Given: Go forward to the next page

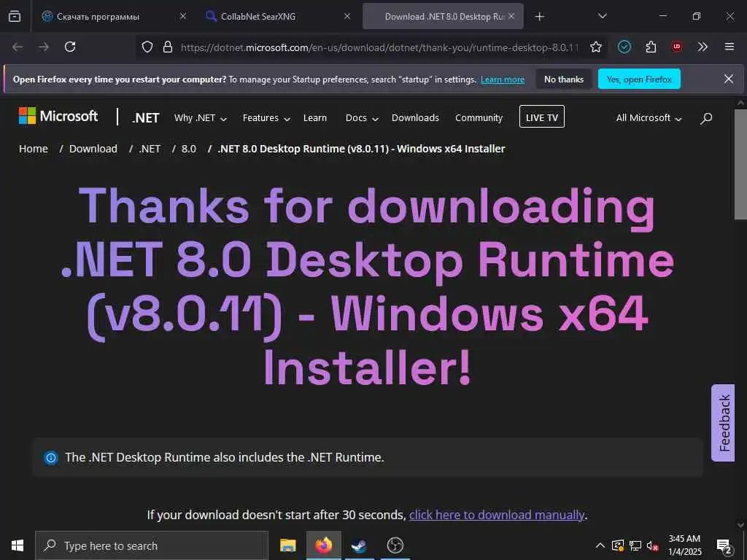Looking at the screenshot, I should [44, 47].
